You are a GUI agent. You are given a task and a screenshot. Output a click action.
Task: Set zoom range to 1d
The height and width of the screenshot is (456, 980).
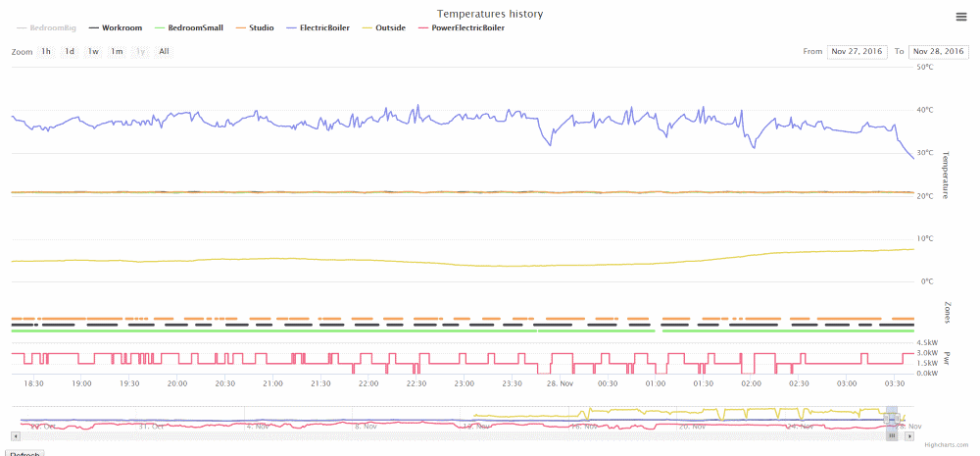70,52
